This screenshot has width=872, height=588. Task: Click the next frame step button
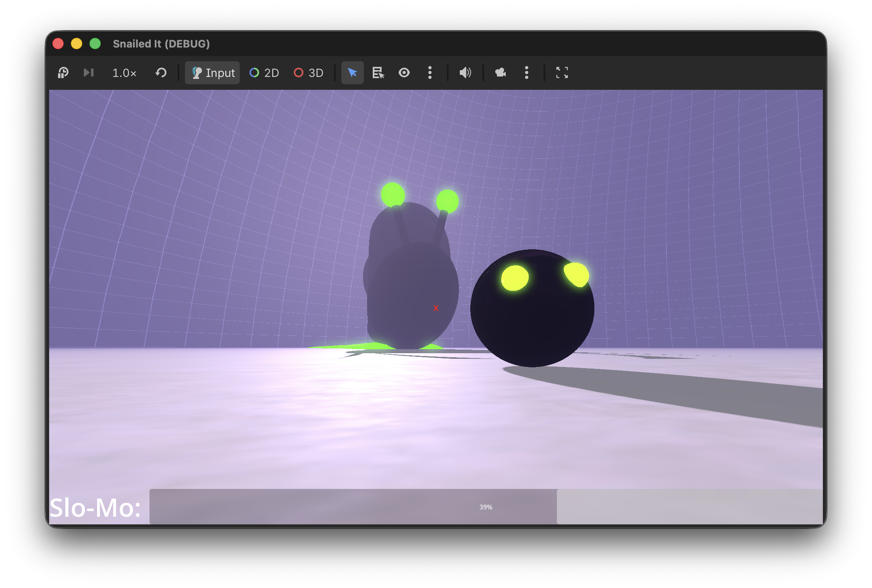click(89, 73)
